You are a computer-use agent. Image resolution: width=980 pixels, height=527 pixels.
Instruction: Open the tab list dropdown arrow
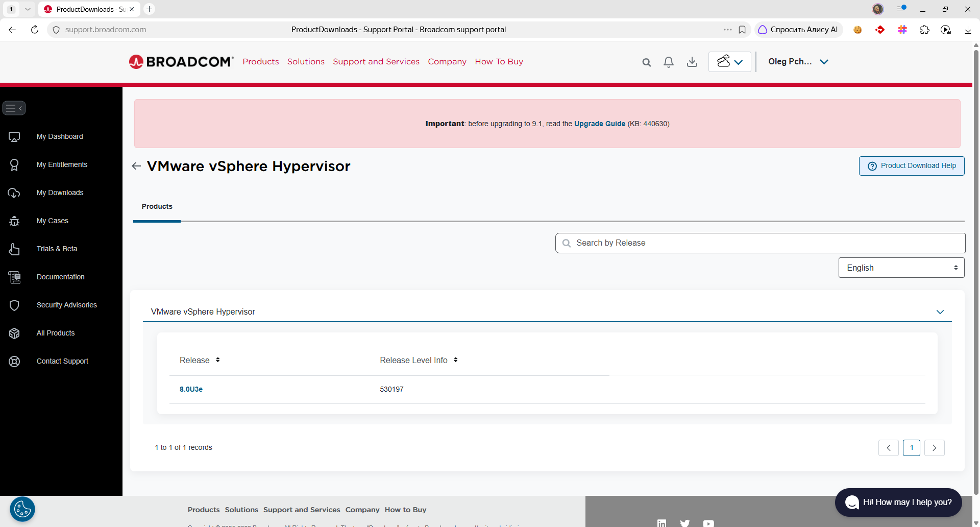coord(28,9)
